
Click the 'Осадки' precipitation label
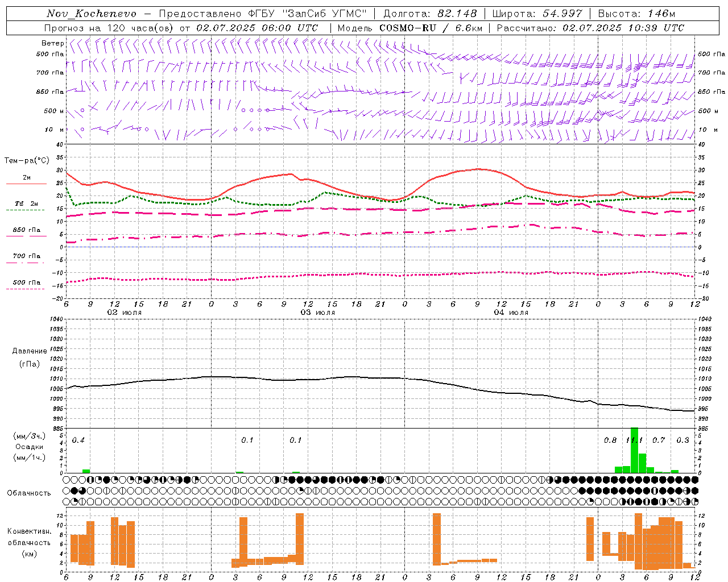pyautogui.click(x=30, y=447)
